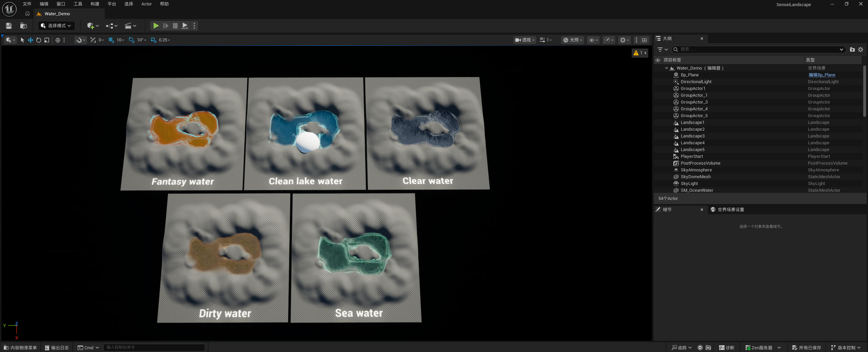Maximize viewport with the four-pane layout icon
This screenshot has width=868, height=352.
click(645, 40)
